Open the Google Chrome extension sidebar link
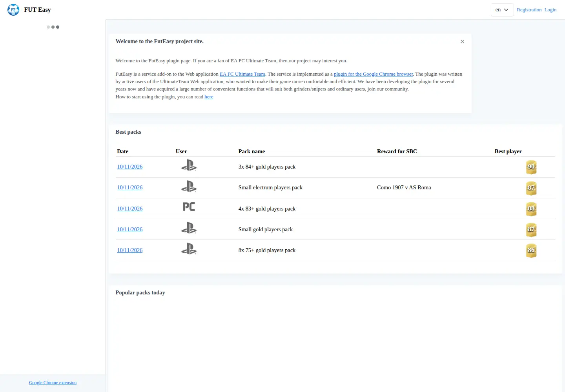This screenshot has height=392, width=565. click(x=53, y=383)
